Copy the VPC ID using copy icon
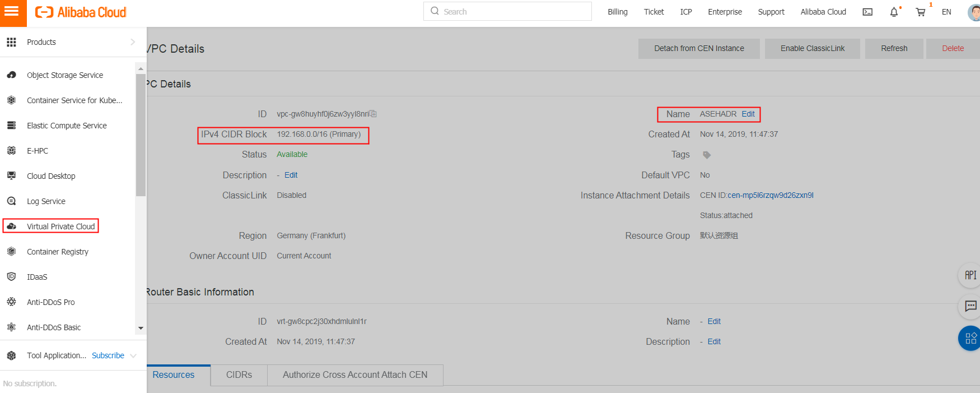The width and height of the screenshot is (980, 393). pos(373,114)
